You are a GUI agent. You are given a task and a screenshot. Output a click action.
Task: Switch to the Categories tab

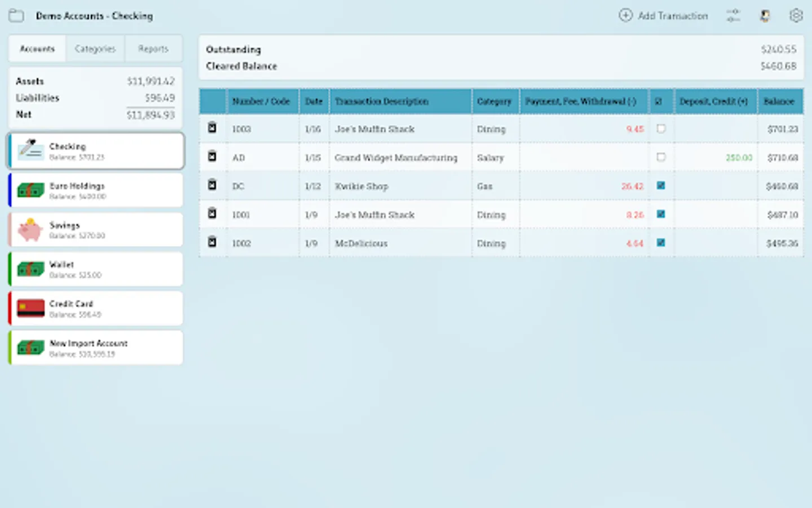(95, 49)
